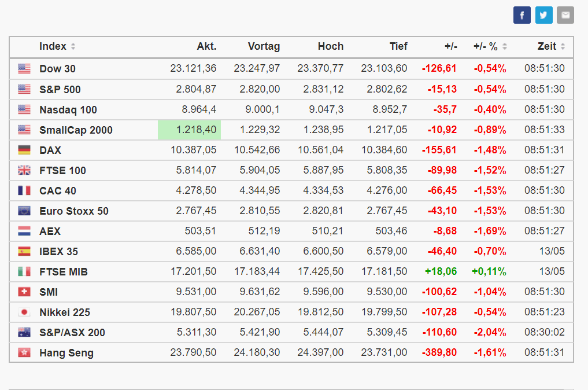
Task: Sort by +/- % column arrows
Action: pyautogui.click(x=505, y=47)
